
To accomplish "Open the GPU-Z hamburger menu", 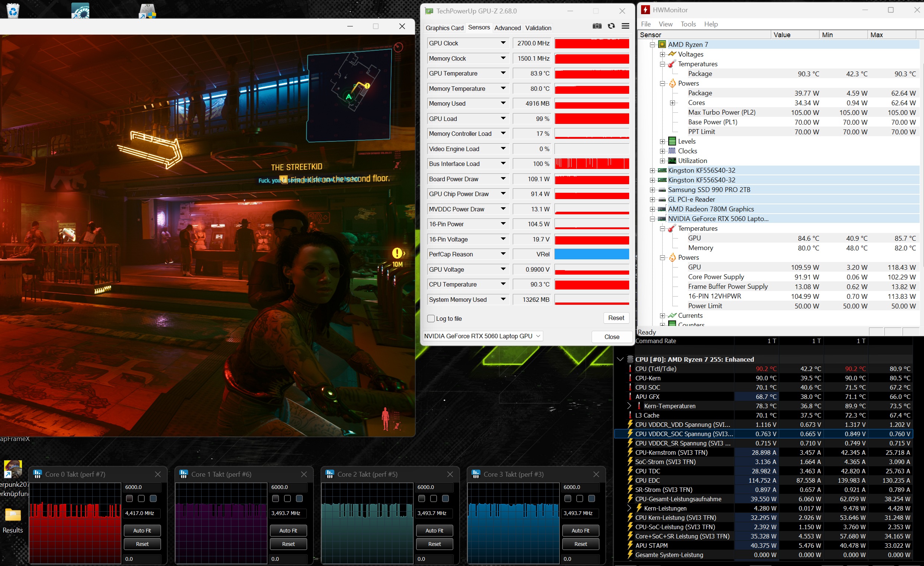I will tap(625, 26).
